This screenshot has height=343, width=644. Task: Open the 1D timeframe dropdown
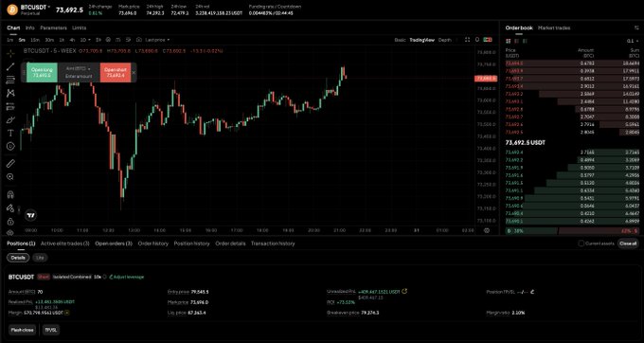pos(85,40)
